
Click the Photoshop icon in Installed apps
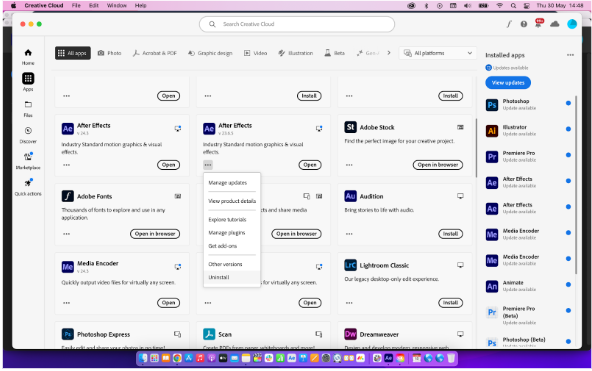492,105
